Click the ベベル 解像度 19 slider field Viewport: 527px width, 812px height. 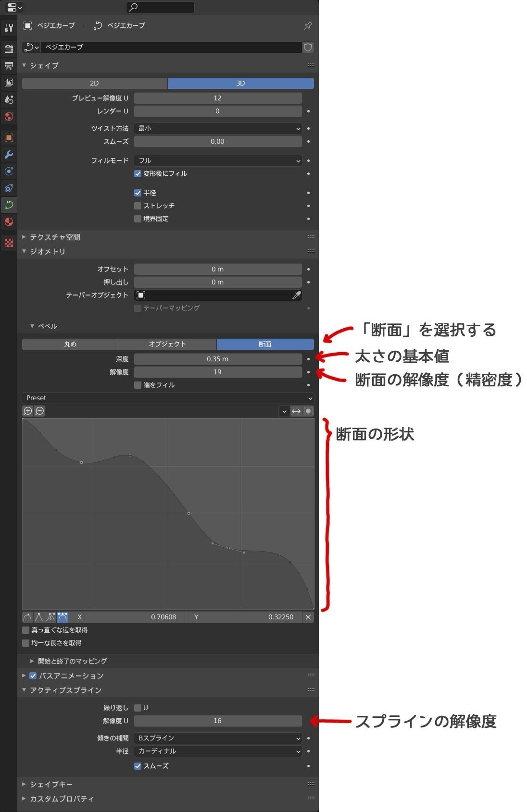(x=218, y=372)
